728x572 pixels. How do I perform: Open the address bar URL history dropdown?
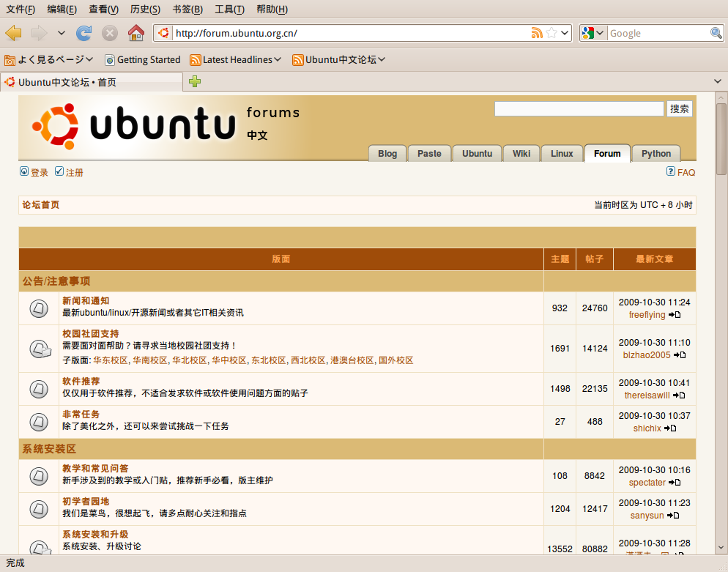pyautogui.click(x=565, y=33)
